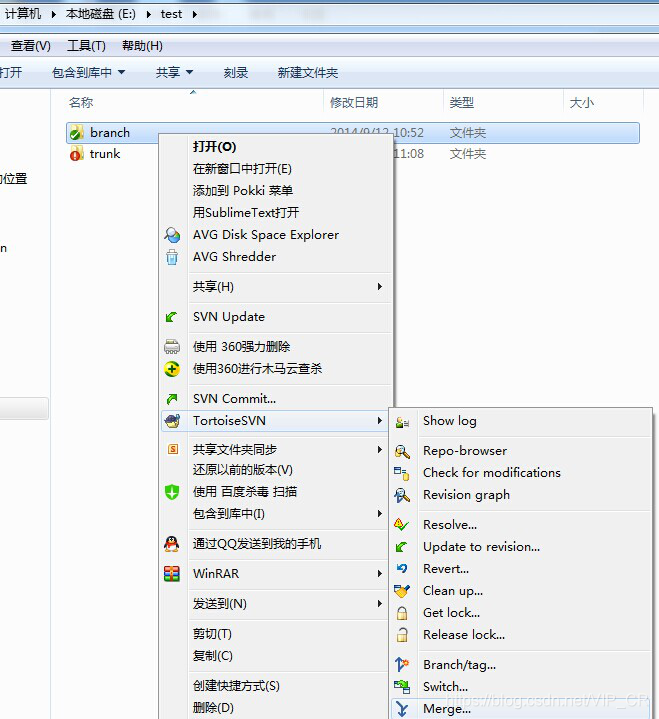Click the arrow after test in address bar
The height and width of the screenshot is (719, 659).
coord(194,14)
